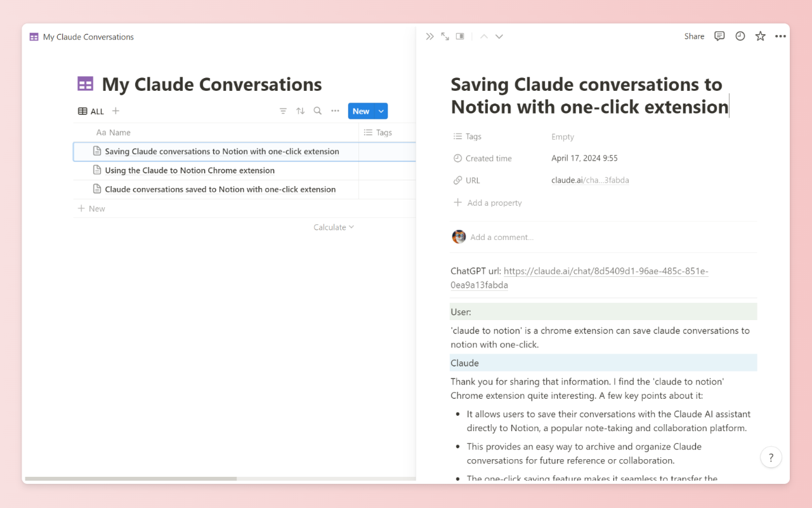812x508 pixels.
Task: Select the ALL table view tab
Action: (x=91, y=111)
